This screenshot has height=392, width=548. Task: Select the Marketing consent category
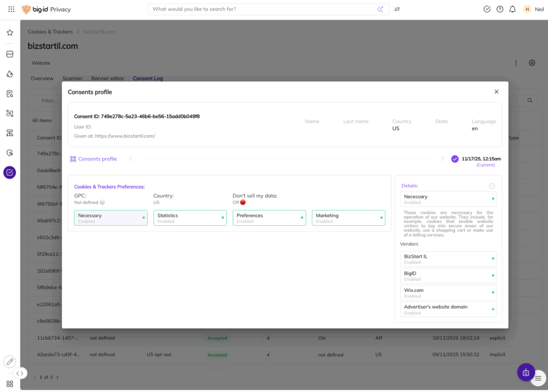(348, 218)
